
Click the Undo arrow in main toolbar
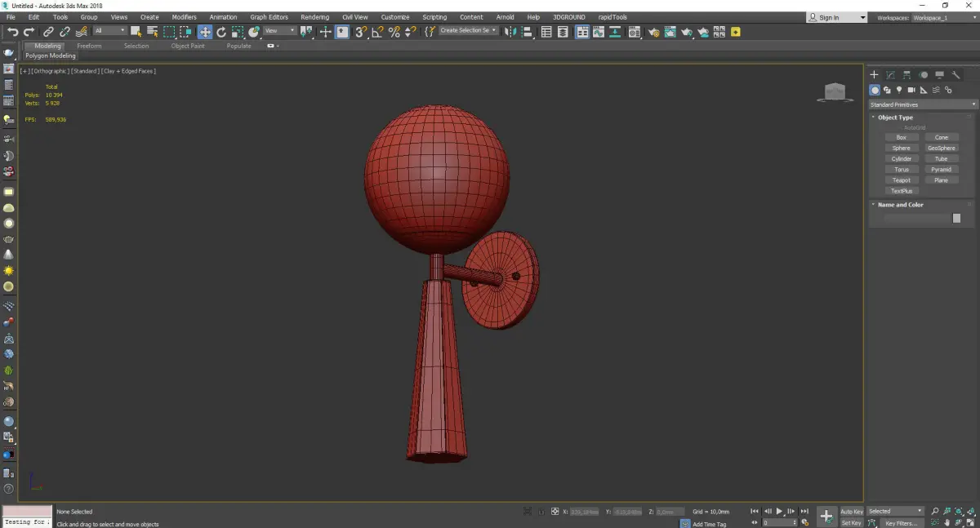pos(12,32)
